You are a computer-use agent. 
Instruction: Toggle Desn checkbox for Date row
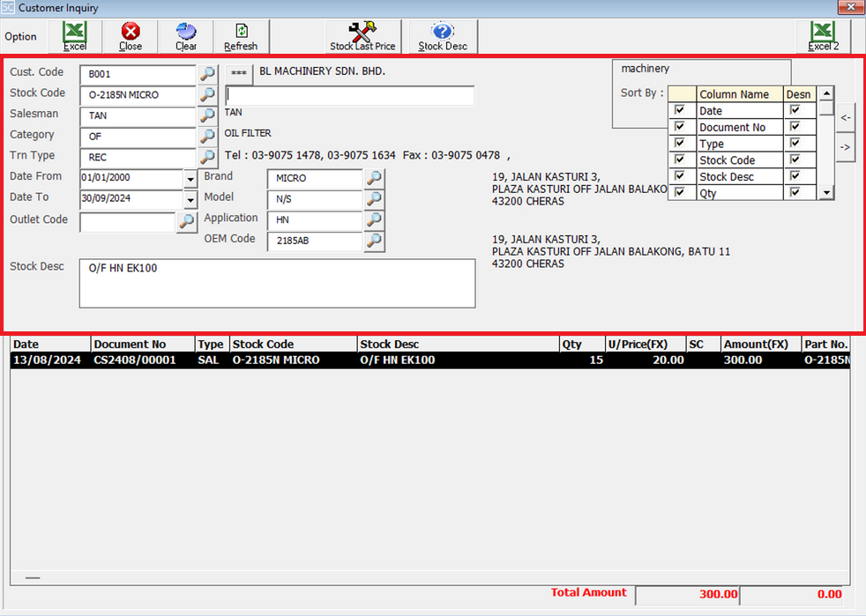coord(795,110)
